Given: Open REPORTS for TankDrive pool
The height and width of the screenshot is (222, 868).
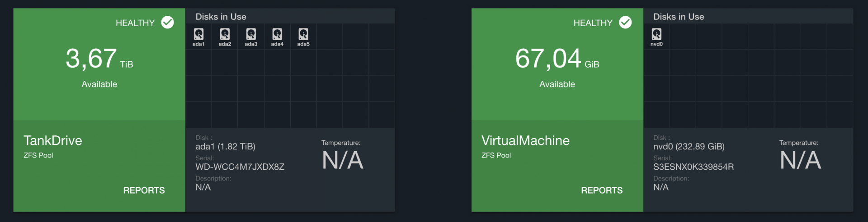Looking at the screenshot, I should [144, 190].
